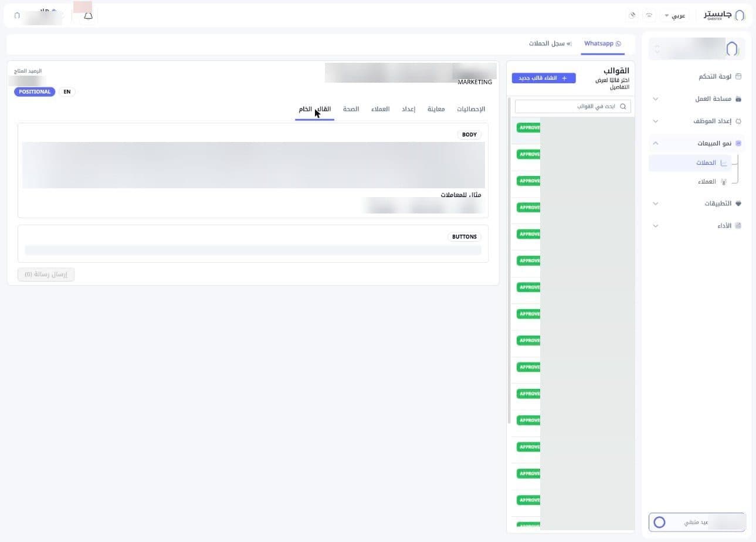Expand the الأداء section chevron
Screen dimensions: 756x542
pos(656,226)
